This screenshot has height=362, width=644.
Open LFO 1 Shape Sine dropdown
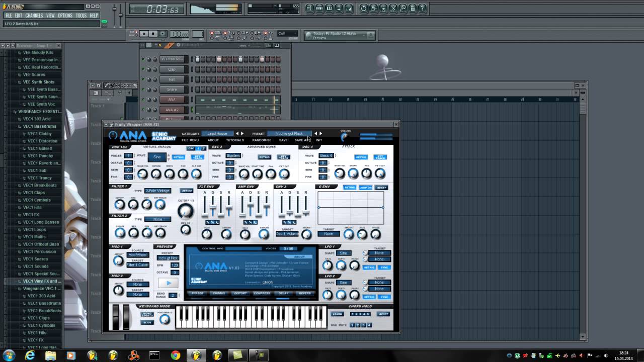click(344, 253)
